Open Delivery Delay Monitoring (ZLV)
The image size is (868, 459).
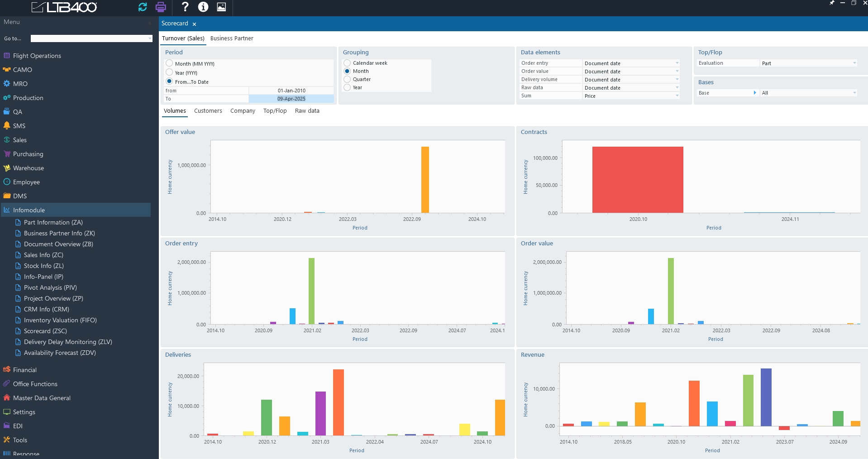(x=68, y=342)
